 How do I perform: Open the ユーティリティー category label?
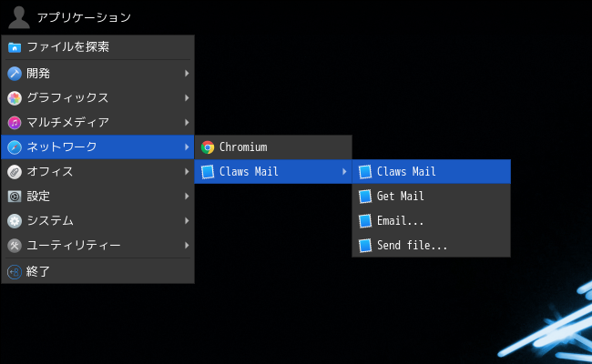[x=74, y=245]
